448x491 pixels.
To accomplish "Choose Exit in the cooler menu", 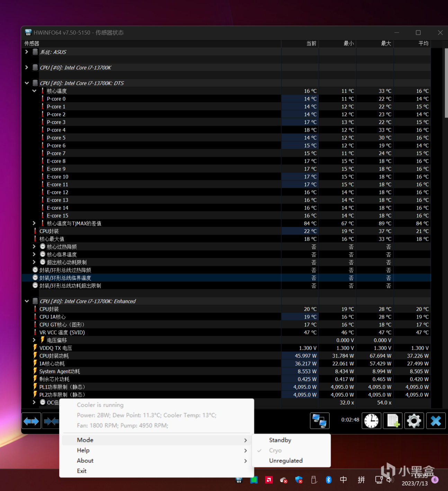I will [x=157, y=471].
